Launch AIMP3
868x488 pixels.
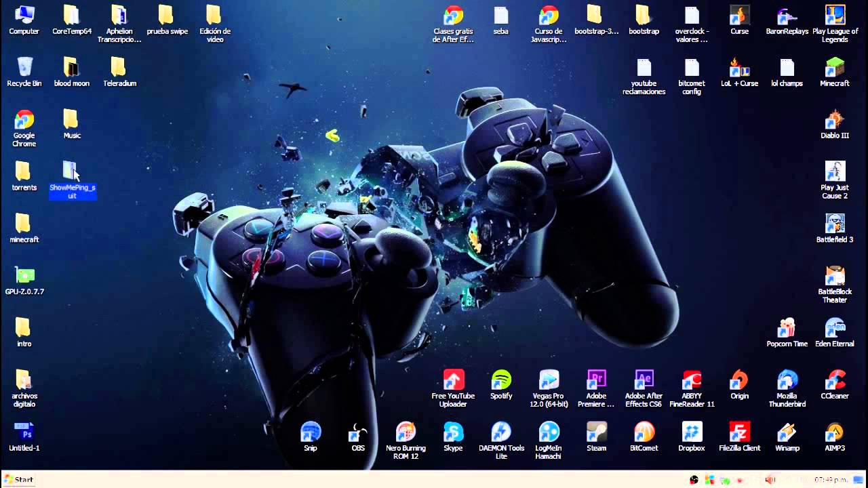835,437
